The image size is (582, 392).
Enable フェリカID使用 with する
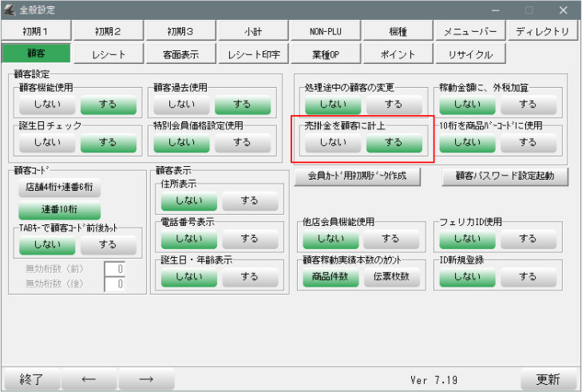point(529,238)
